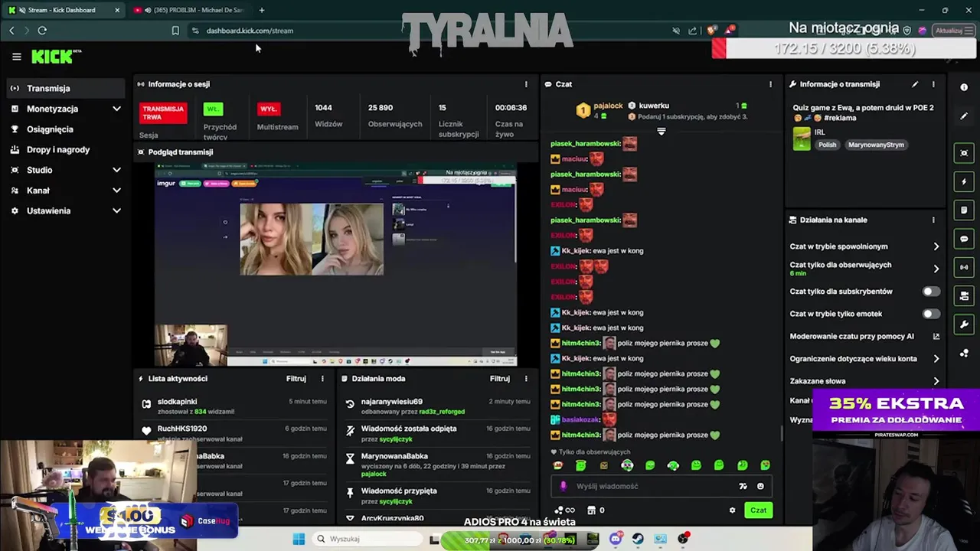Image resolution: width=980 pixels, height=551 pixels.
Task: Open a new browser tab
Action: tap(262, 10)
